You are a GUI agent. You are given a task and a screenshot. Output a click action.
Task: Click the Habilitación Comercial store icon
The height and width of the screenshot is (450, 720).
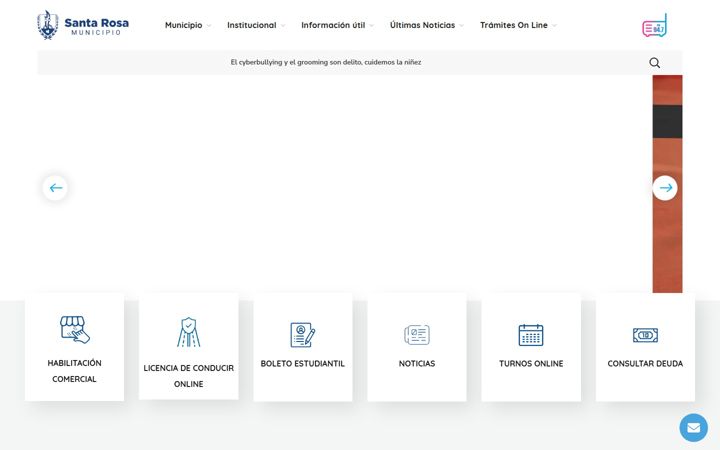[x=75, y=329]
